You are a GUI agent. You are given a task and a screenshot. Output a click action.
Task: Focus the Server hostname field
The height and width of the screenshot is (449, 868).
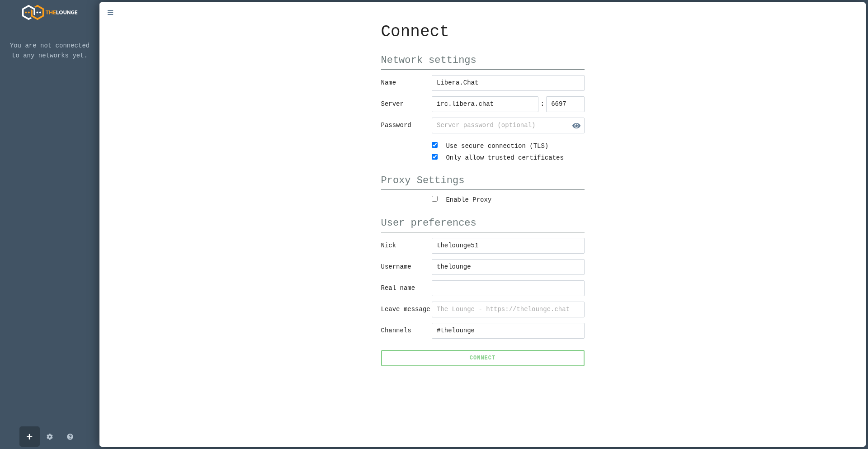point(484,104)
